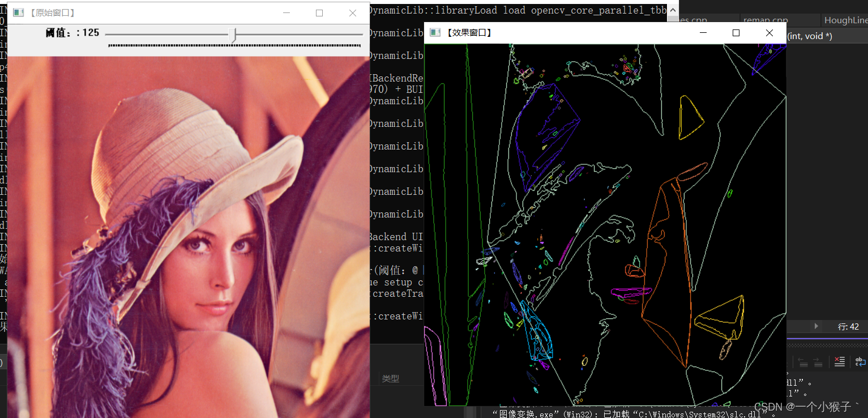868x418 pixels.
Task: Toggle word wrap in the Output panel
Action: 860,361
